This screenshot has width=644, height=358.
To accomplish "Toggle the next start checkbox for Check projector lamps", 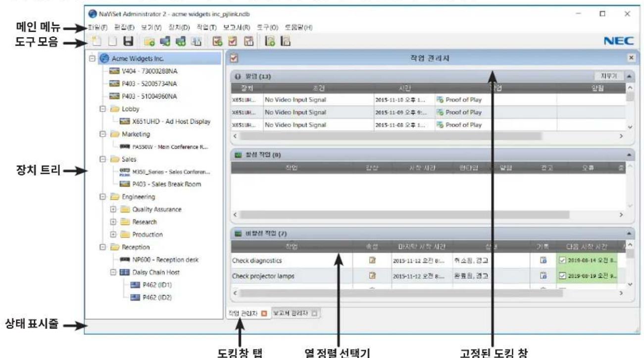I will (x=563, y=276).
